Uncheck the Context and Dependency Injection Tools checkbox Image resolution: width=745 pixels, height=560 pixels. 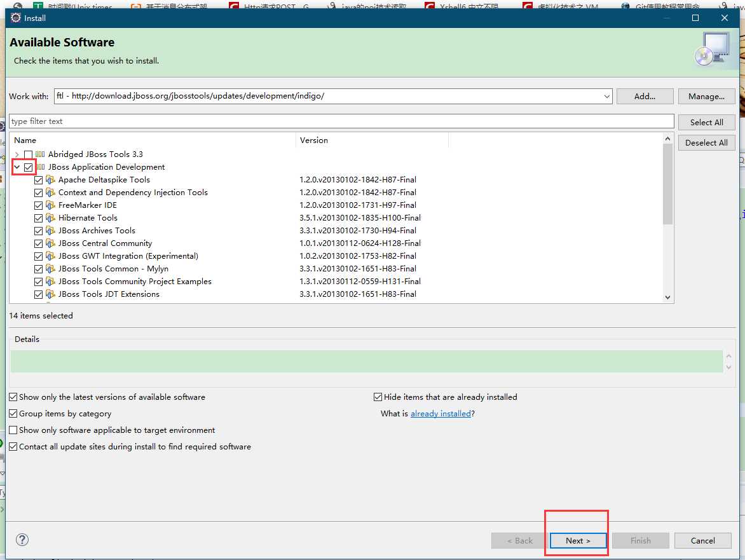(x=39, y=193)
